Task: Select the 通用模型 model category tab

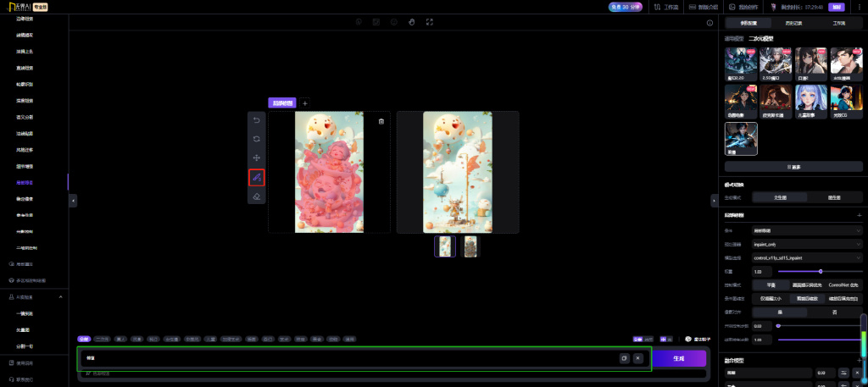Action: pos(734,39)
